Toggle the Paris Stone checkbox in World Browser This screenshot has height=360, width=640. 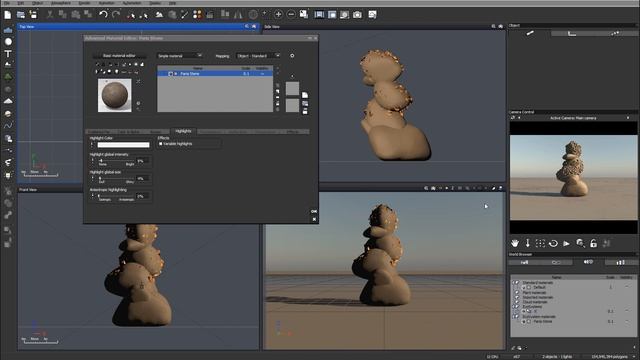coord(529,322)
